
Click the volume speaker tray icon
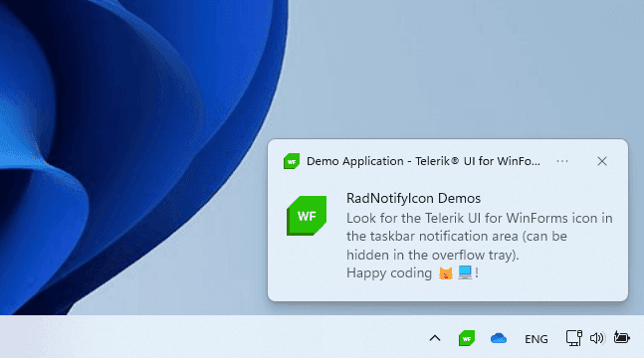tap(597, 338)
